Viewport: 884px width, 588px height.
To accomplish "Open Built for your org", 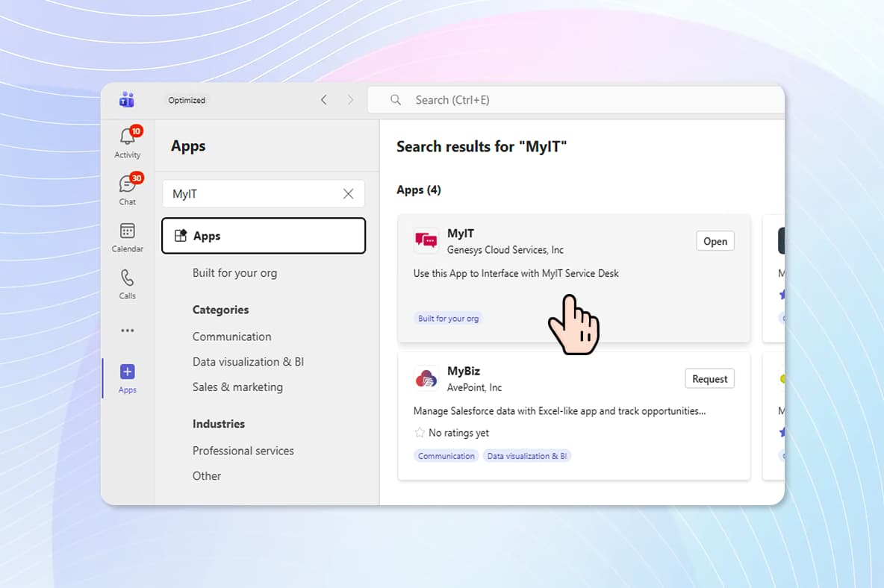I will (x=234, y=272).
